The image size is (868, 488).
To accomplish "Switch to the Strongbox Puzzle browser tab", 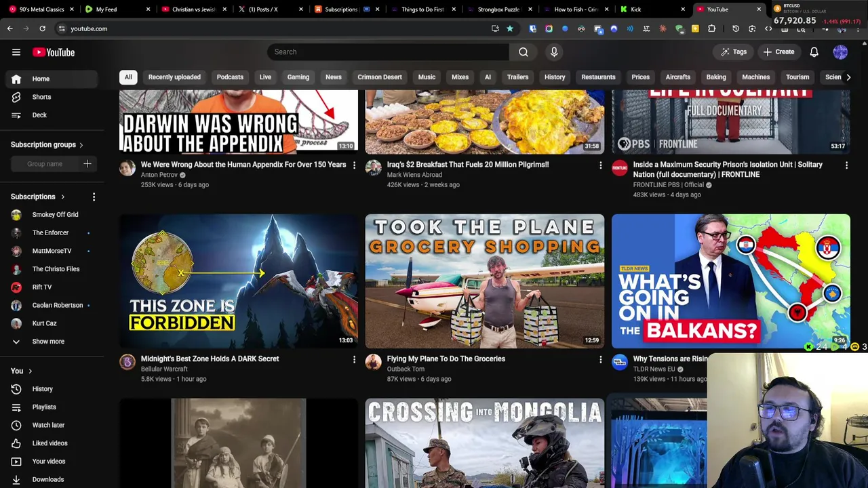I will [498, 9].
